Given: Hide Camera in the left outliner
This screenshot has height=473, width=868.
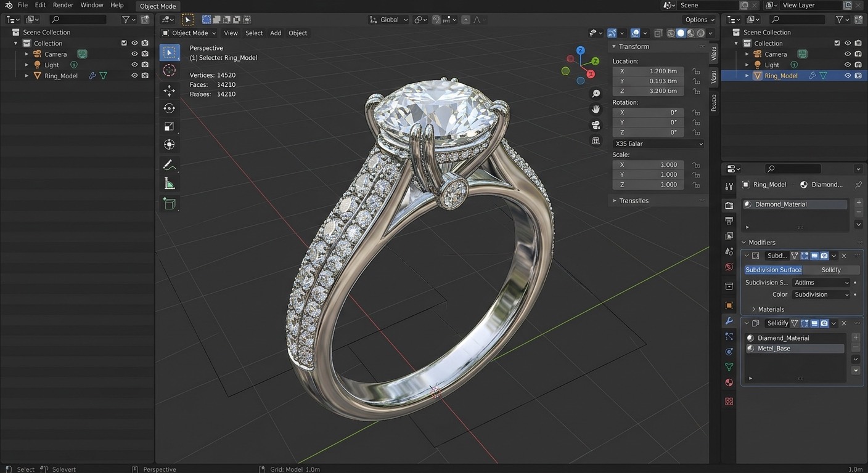Looking at the screenshot, I should [x=134, y=54].
